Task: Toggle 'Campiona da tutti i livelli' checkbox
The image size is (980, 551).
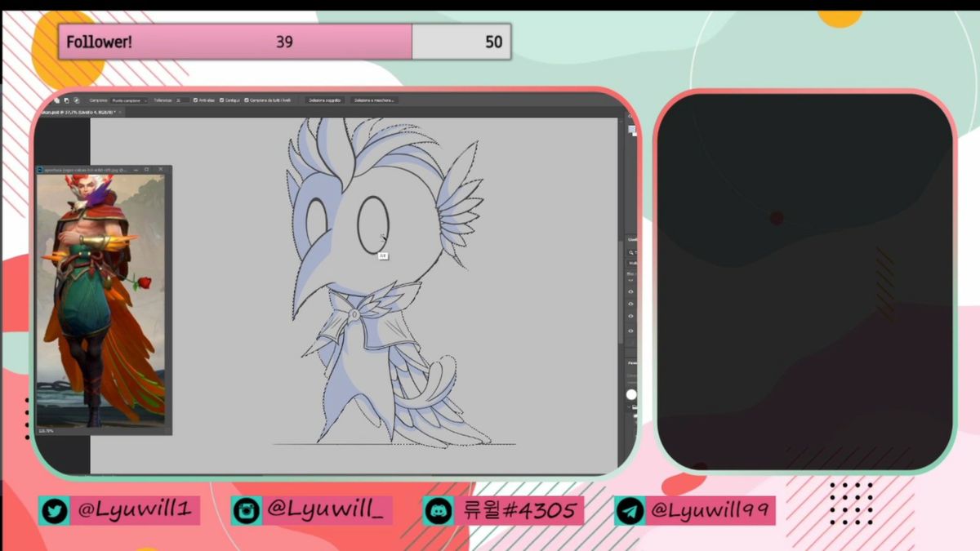Action: pyautogui.click(x=247, y=100)
